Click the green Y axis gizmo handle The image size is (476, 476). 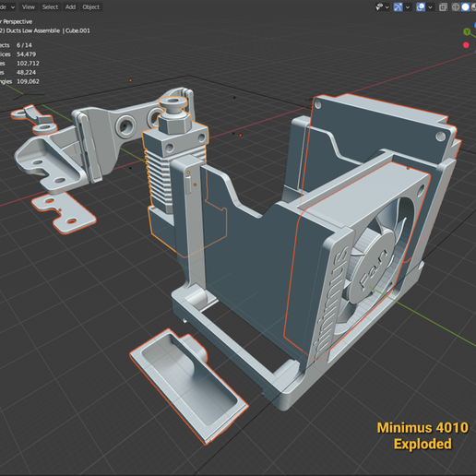[x=467, y=31]
